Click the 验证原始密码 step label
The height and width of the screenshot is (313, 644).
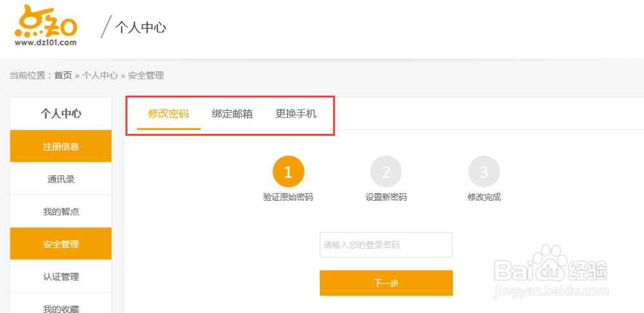coord(288,197)
